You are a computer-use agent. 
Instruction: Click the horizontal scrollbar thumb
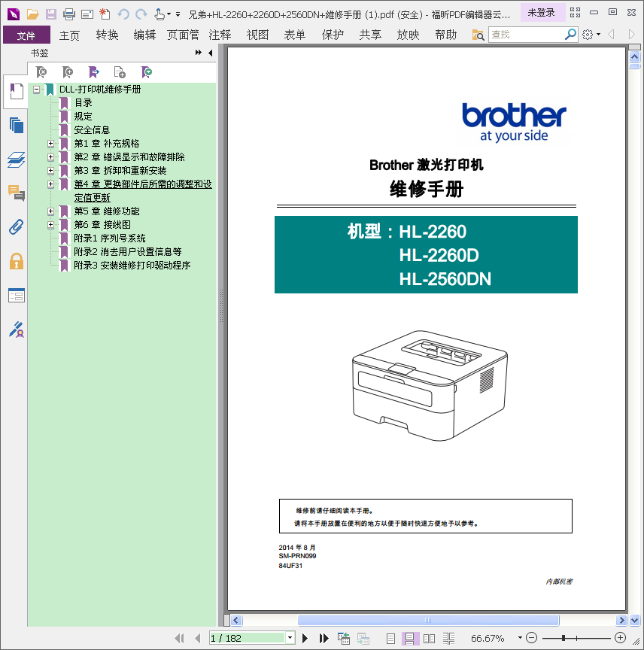pos(428,620)
